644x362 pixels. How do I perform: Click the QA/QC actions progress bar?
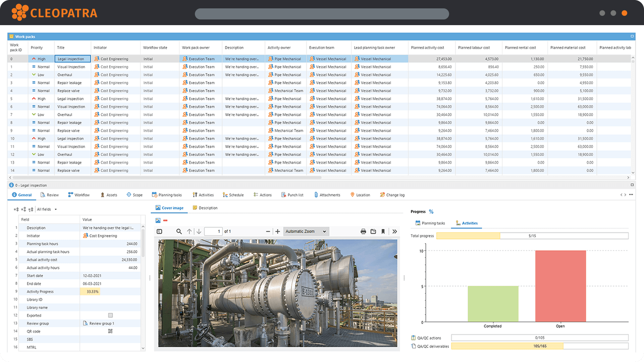click(540, 338)
